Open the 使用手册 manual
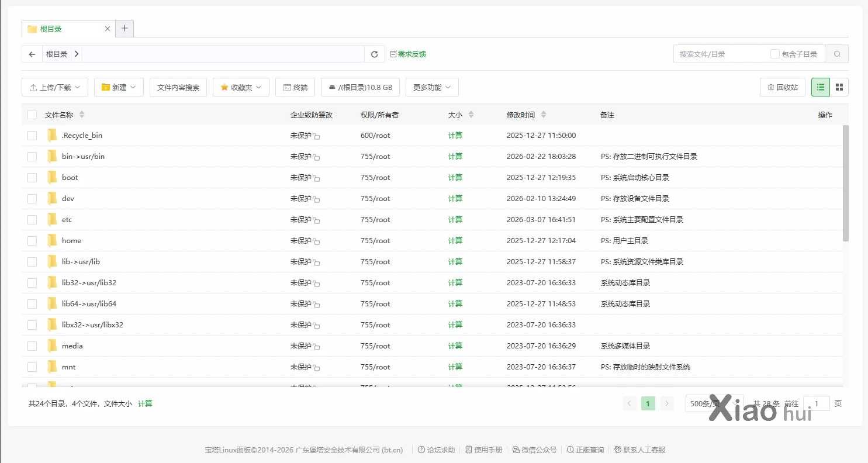This screenshot has height=463, width=868. point(483,450)
